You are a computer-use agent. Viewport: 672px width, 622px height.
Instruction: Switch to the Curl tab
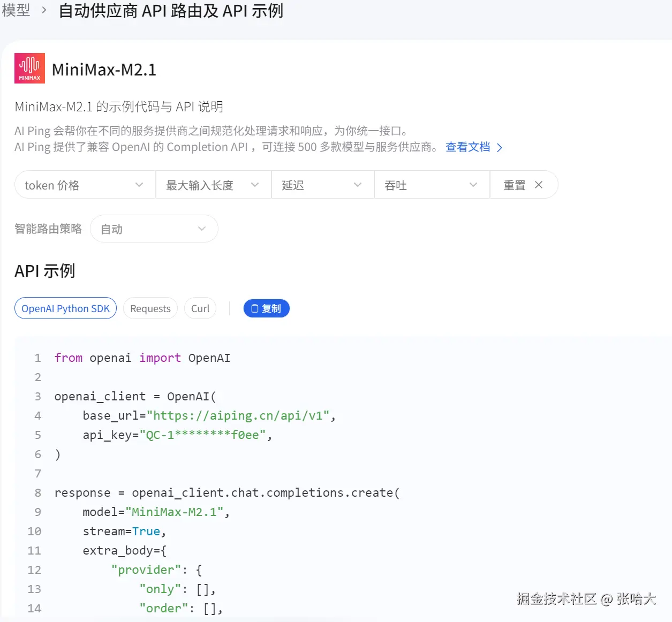tap(200, 308)
